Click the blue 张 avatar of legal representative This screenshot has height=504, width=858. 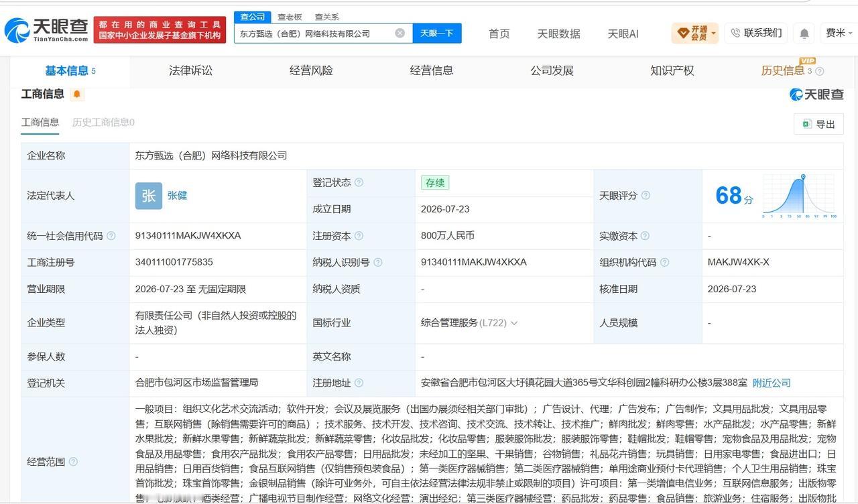(x=149, y=196)
